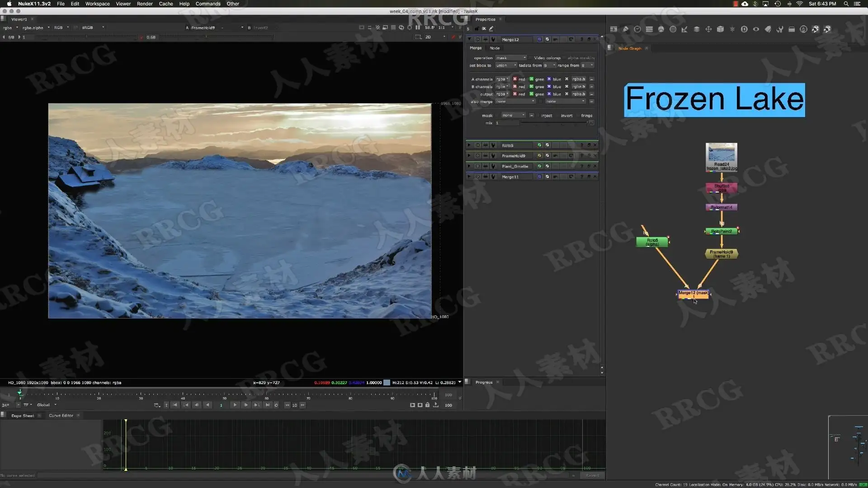Click Merge12 center-node icon in properties header
This screenshot has height=488, width=868.
point(477,39)
